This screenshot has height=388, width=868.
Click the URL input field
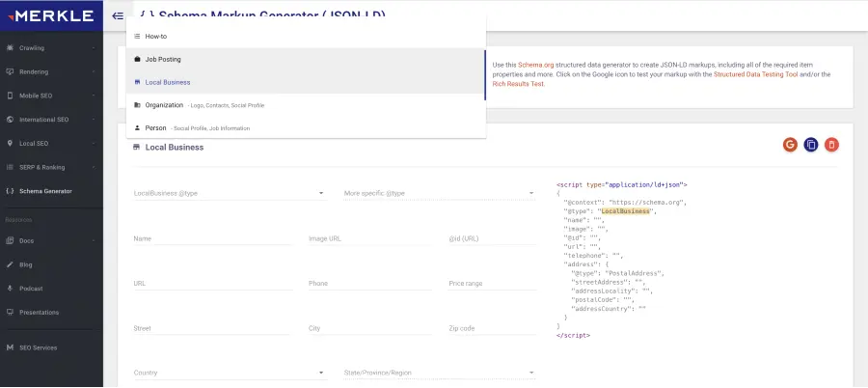coord(212,283)
